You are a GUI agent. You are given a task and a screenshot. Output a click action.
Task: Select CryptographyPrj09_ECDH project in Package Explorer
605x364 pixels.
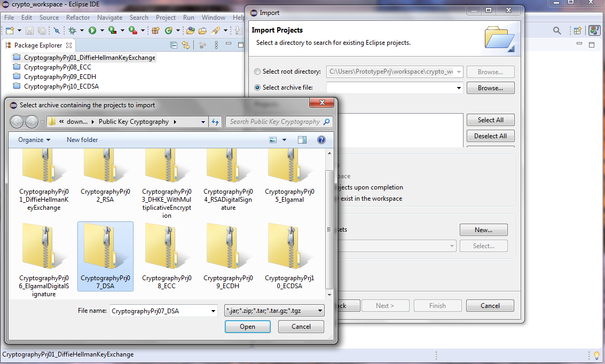tap(60, 77)
